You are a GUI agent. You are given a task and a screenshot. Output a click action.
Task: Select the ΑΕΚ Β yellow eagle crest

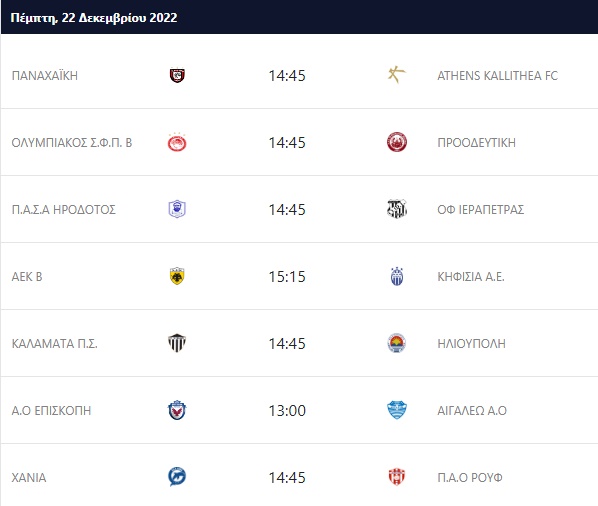pos(177,276)
